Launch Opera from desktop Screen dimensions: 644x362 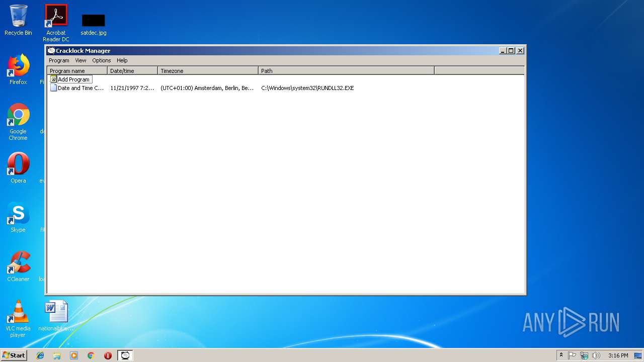(x=18, y=167)
